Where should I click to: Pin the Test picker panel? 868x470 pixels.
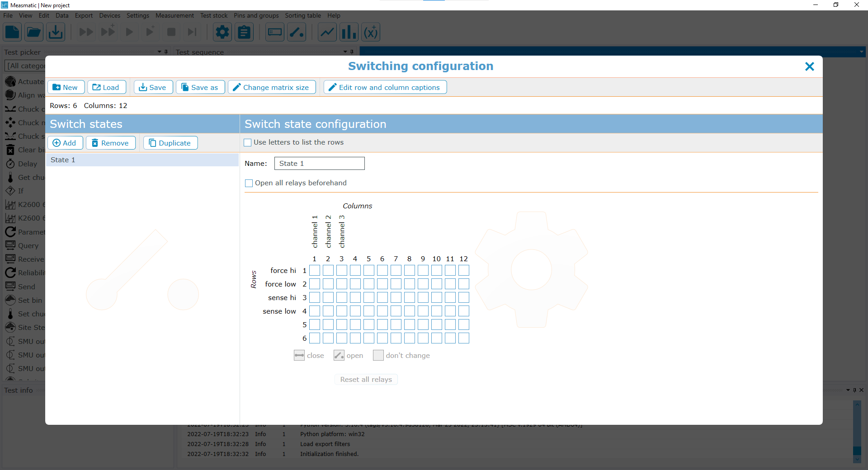[166, 52]
